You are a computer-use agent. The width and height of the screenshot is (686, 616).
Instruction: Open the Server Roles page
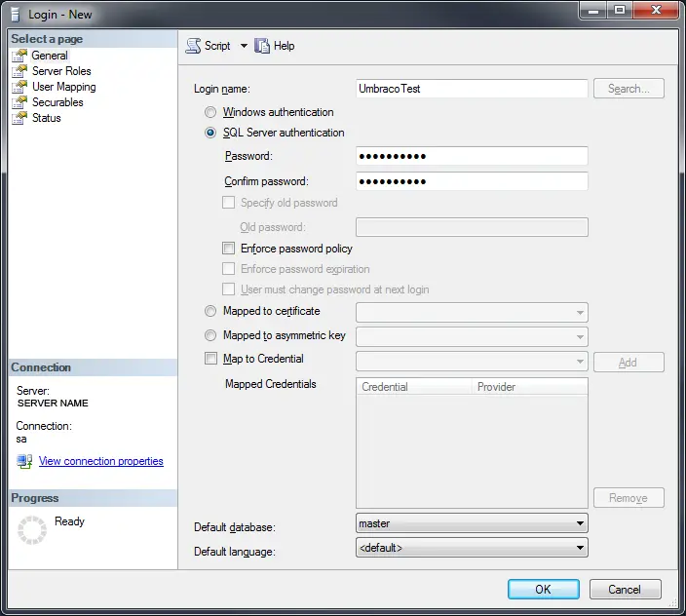61,71
